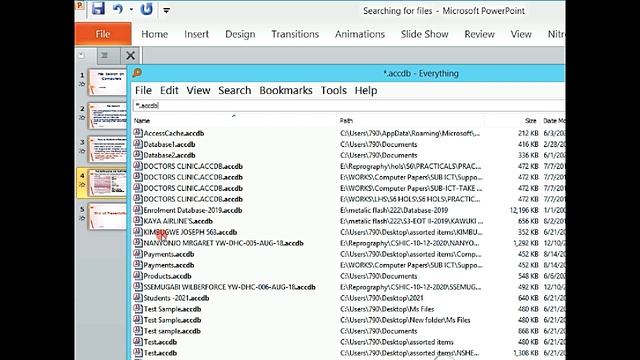Screen dimensions: 640x360
Task: Open Everything's Edit menu
Action: 169,90
